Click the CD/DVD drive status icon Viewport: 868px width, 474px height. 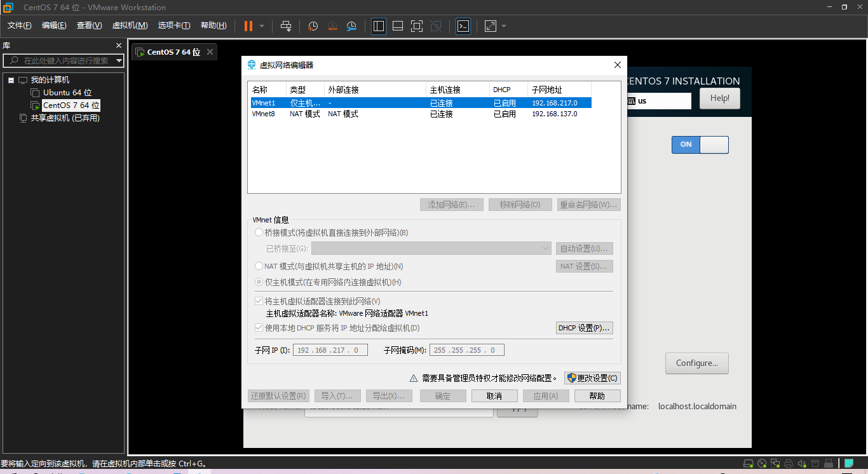point(763,464)
